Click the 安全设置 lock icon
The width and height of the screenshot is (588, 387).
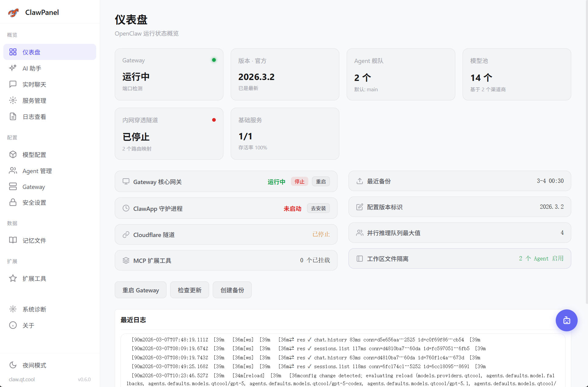[13, 202]
